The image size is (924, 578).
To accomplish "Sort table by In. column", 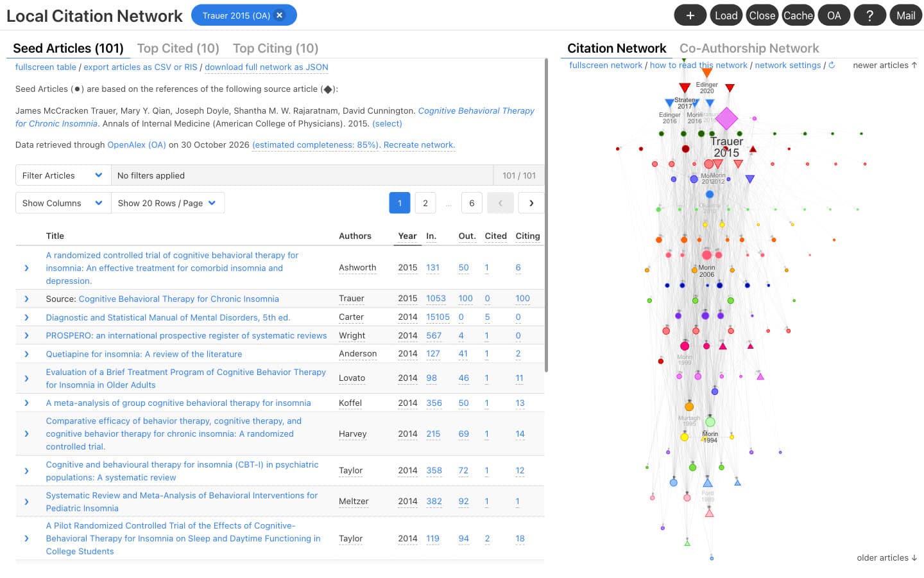I will (431, 236).
